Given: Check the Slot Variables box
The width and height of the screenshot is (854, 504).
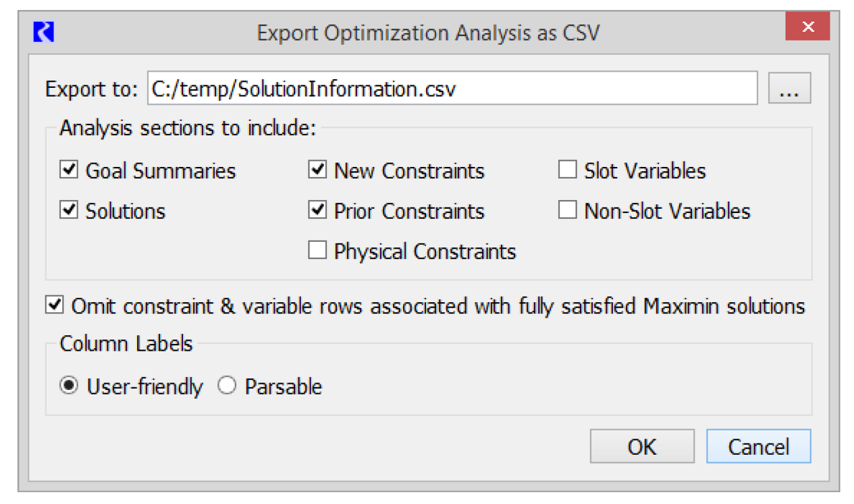Looking at the screenshot, I should (567, 170).
